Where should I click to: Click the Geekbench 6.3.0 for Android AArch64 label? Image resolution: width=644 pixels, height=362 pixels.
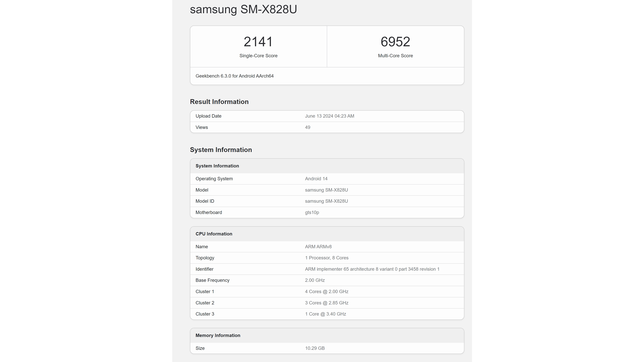click(235, 76)
